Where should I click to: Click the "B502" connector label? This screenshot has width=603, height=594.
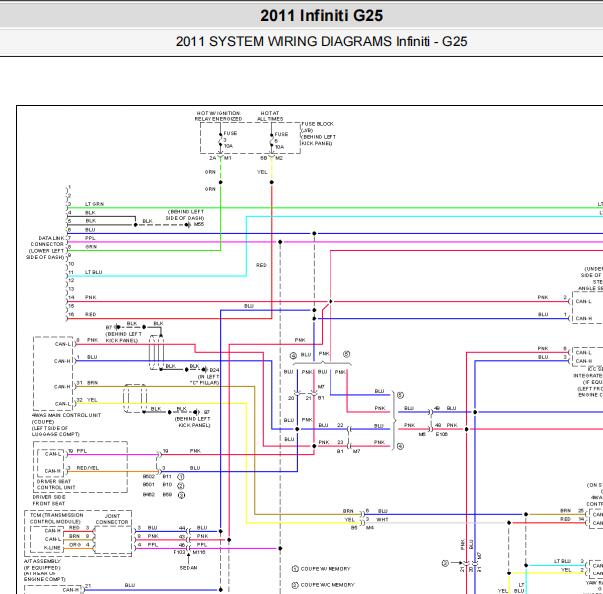pyautogui.click(x=148, y=476)
